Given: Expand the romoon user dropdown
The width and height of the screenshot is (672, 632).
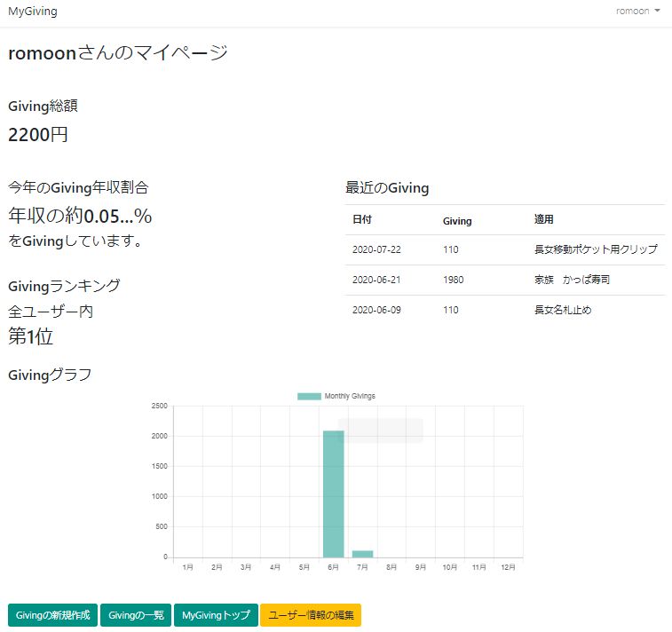Looking at the screenshot, I should coord(637,12).
